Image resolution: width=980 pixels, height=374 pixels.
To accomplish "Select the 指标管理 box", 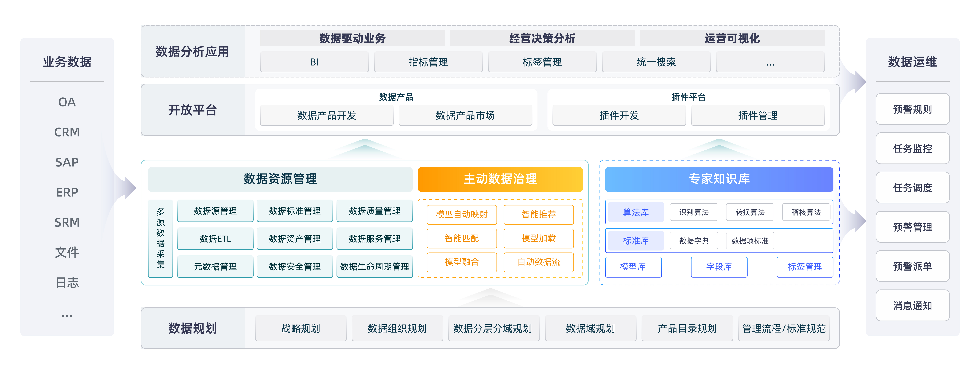I will 428,62.
